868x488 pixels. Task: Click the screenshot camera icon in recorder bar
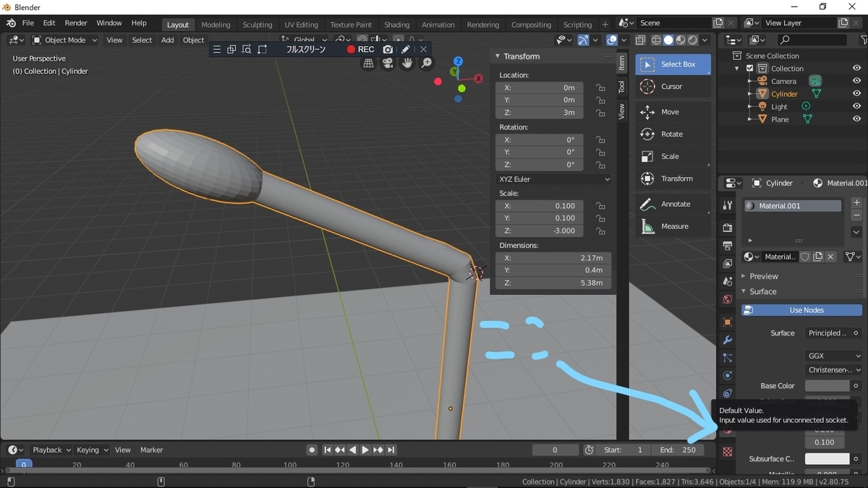pyautogui.click(x=388, y=49)
